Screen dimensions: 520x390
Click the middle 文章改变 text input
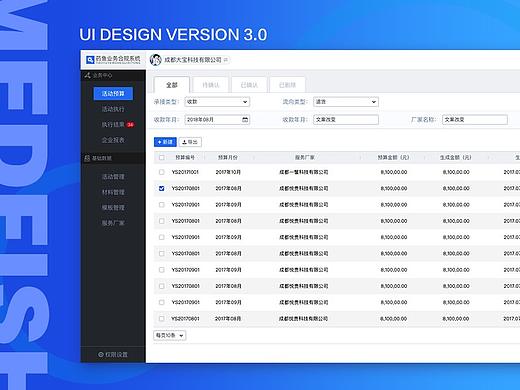tap(346, 120)
